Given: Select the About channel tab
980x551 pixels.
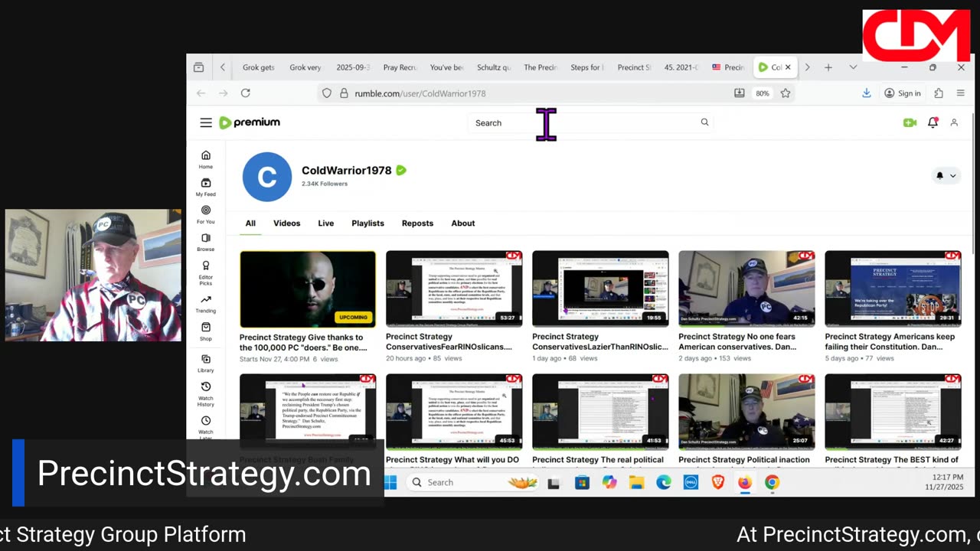Looking at the screenshot, I should [x=463, y=223].
